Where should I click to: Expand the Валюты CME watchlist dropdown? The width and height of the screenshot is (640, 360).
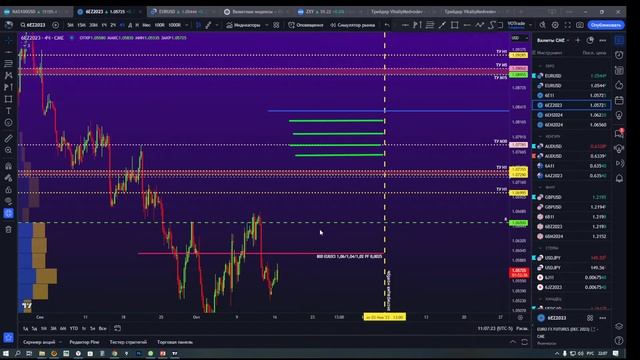[x=553, y=40]
